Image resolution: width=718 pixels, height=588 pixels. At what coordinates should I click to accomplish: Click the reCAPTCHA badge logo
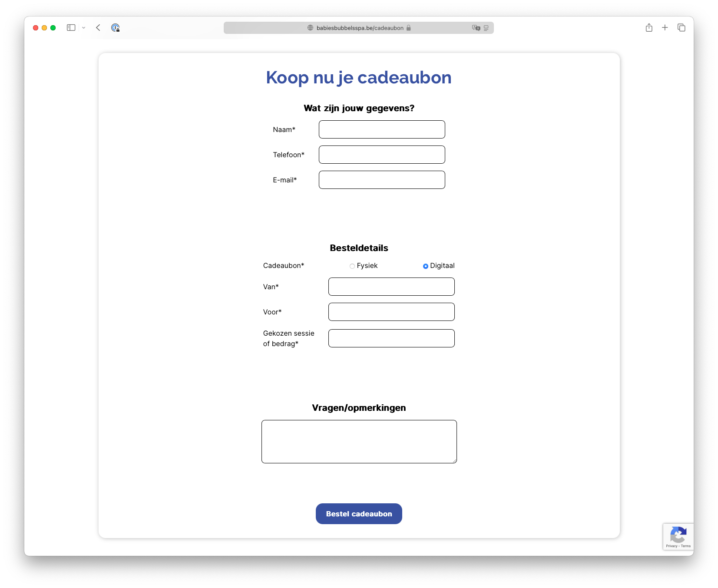point(678,535)
